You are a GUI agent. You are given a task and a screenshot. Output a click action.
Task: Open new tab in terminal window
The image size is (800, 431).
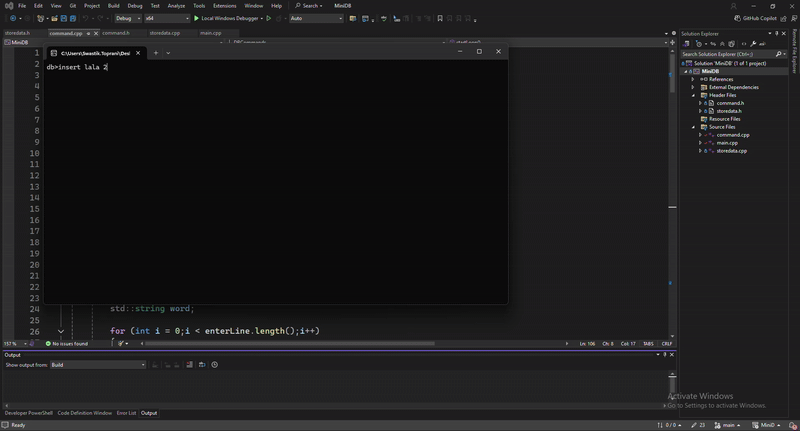coord(156,52)
